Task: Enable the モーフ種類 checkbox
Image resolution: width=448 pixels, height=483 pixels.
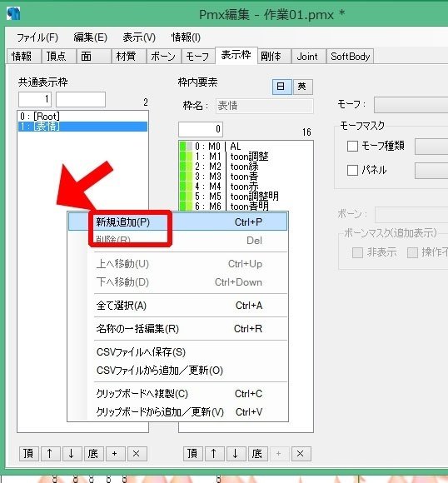Action: [x=352, y=146]
